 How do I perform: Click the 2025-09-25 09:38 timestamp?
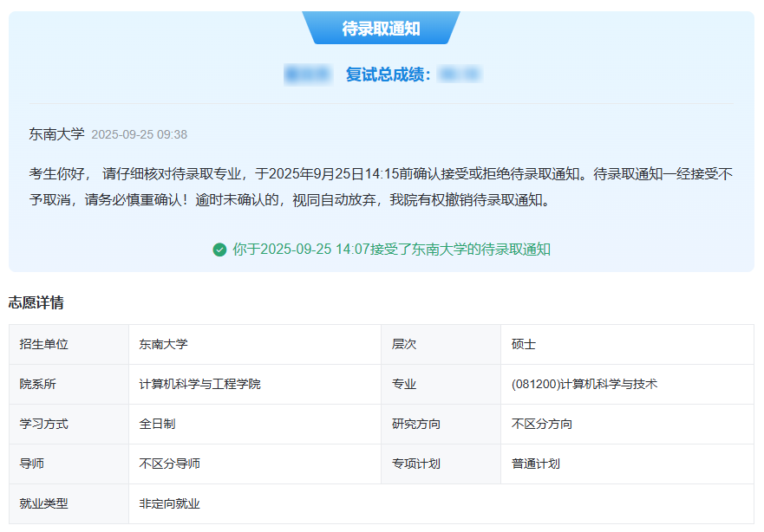tap(139, 135)
